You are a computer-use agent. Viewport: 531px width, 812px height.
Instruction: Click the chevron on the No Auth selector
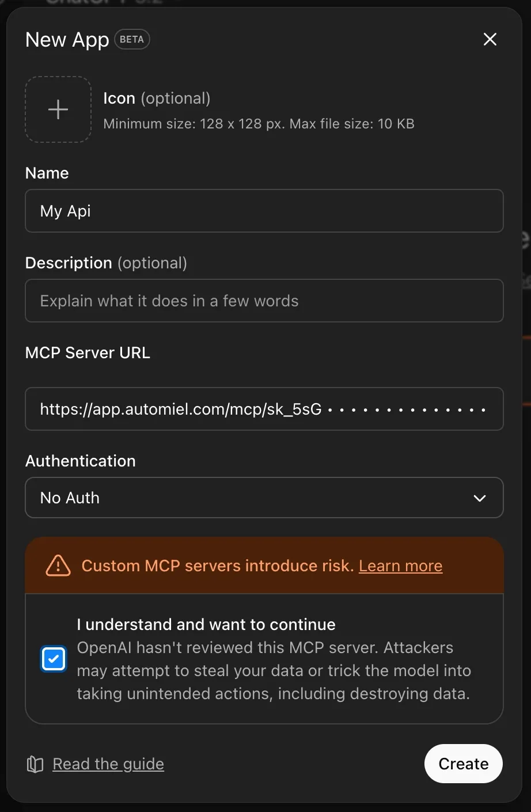480,498
